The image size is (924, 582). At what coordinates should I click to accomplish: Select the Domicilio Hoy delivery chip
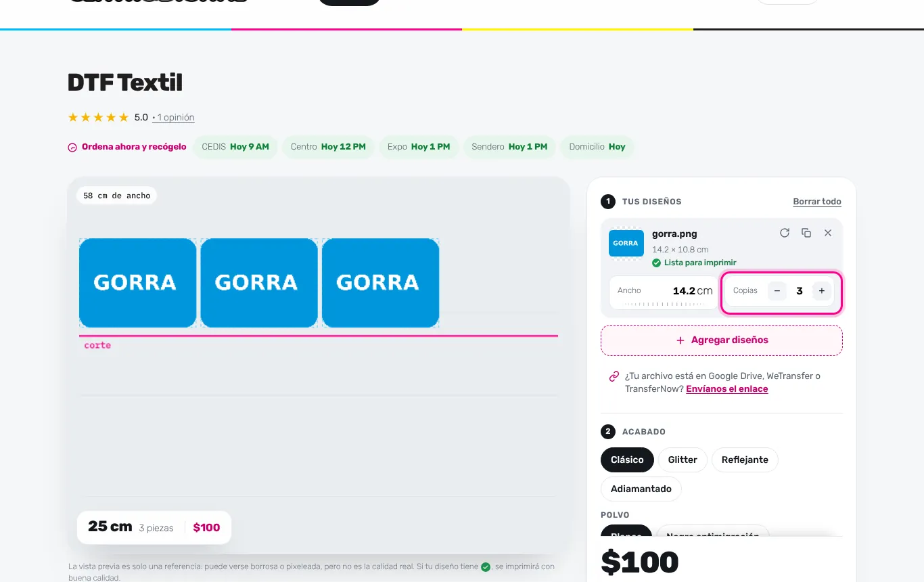point(597,147)
